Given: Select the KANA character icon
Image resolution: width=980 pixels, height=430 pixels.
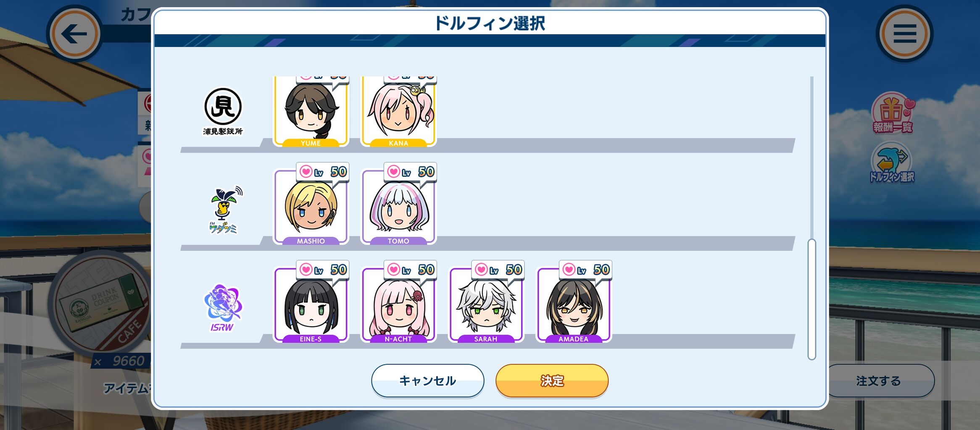Looking at the screenshot, I should [x=398, y=112].
